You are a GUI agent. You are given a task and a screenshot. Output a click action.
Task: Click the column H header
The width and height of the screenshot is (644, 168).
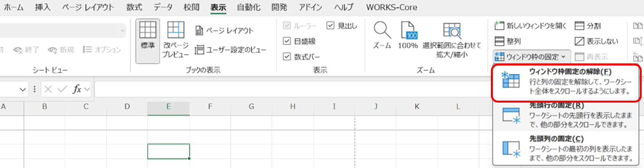293,107
